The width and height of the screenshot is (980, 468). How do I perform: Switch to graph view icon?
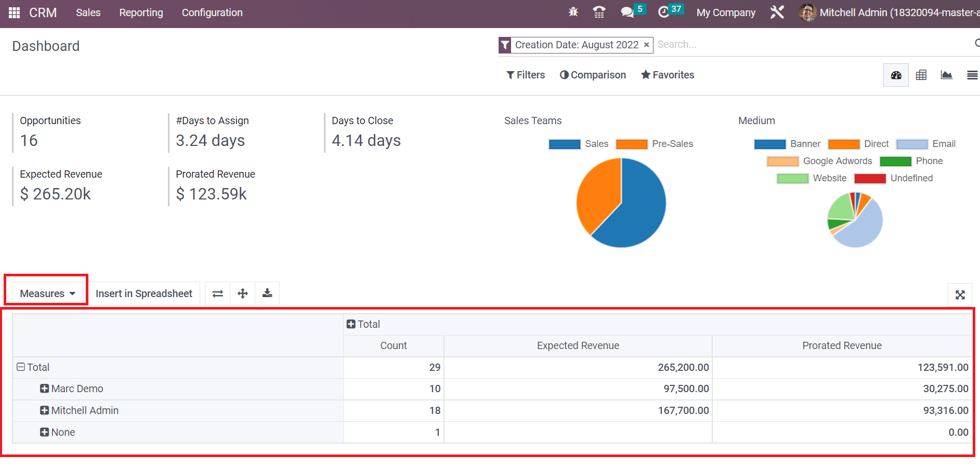[947, 75]
